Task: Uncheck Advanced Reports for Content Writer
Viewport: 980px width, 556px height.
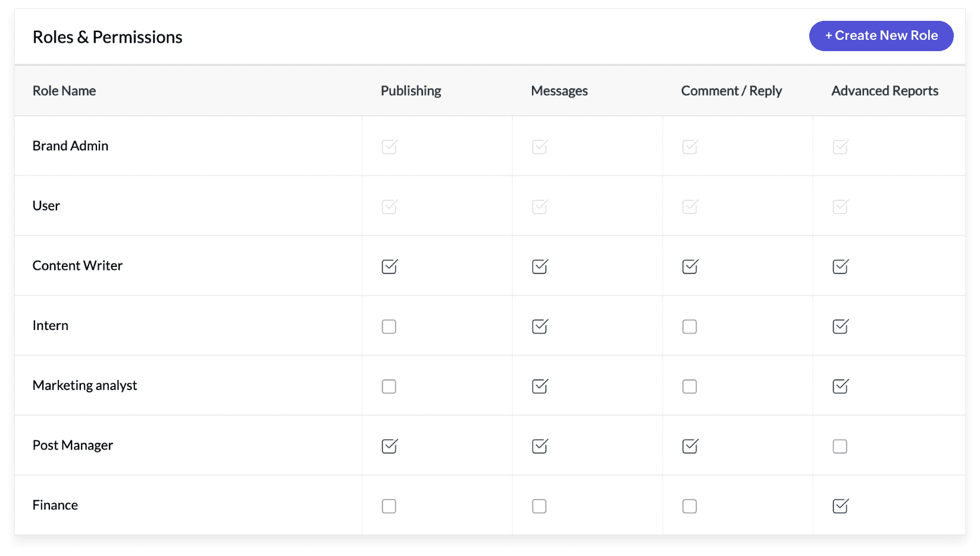Action: click(840, 266)
